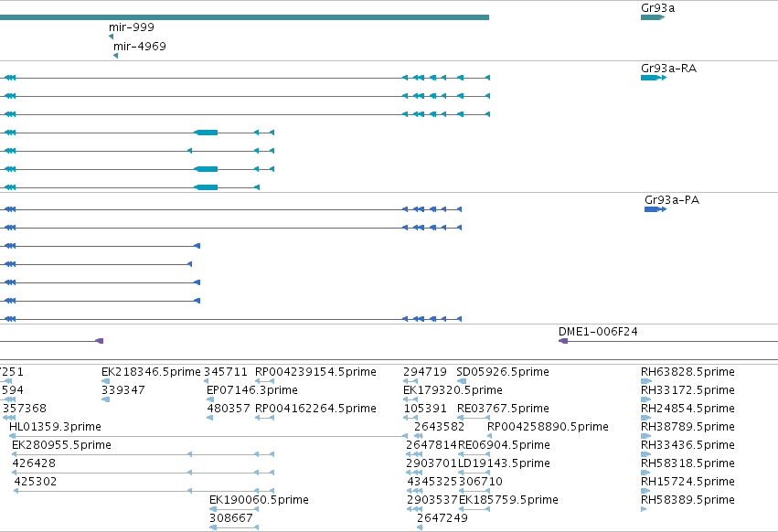Select the Gr93a gene label
Viewport: 778px width, 532px height.
657,8
